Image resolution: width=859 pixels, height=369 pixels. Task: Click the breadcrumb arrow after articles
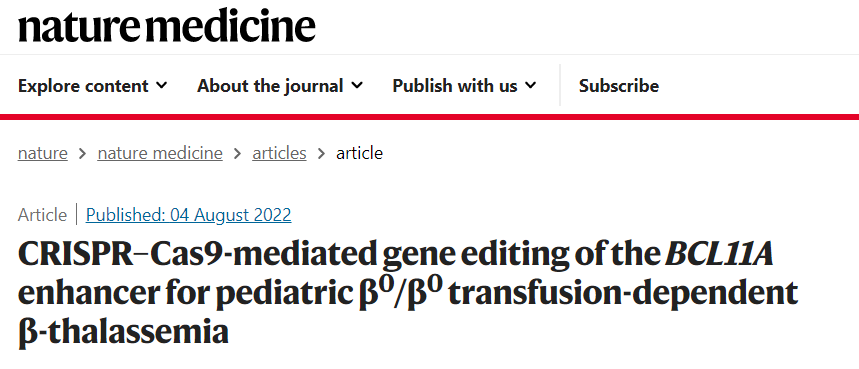(x=321, y=154)
